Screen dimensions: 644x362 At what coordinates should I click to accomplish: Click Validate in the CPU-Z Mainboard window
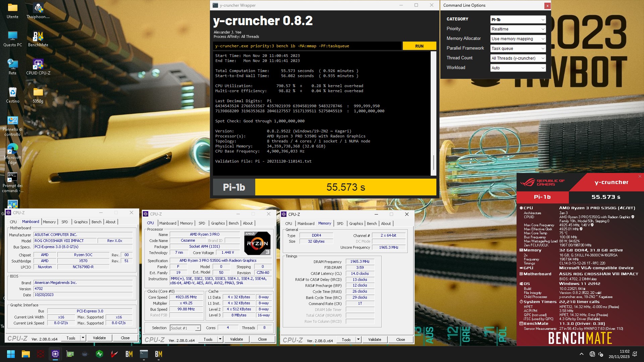[x=99, y=338]
